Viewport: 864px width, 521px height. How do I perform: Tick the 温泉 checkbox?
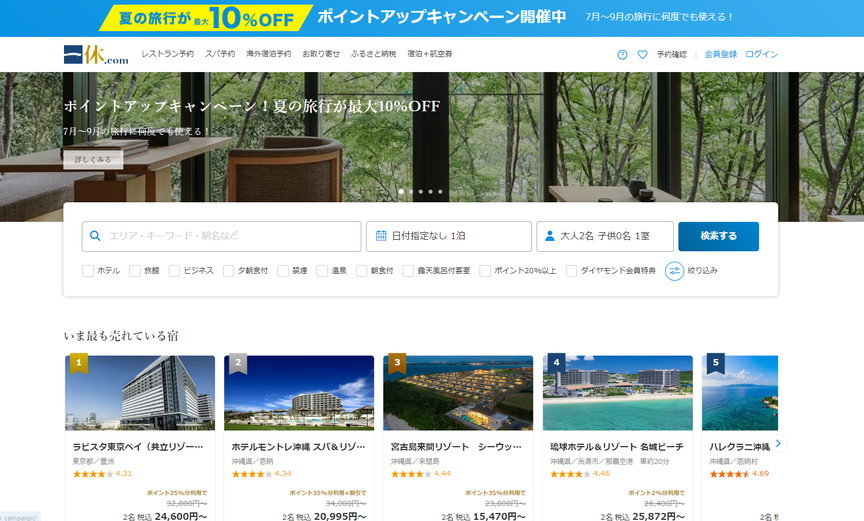pyautogui.click(x=322, y=270)
